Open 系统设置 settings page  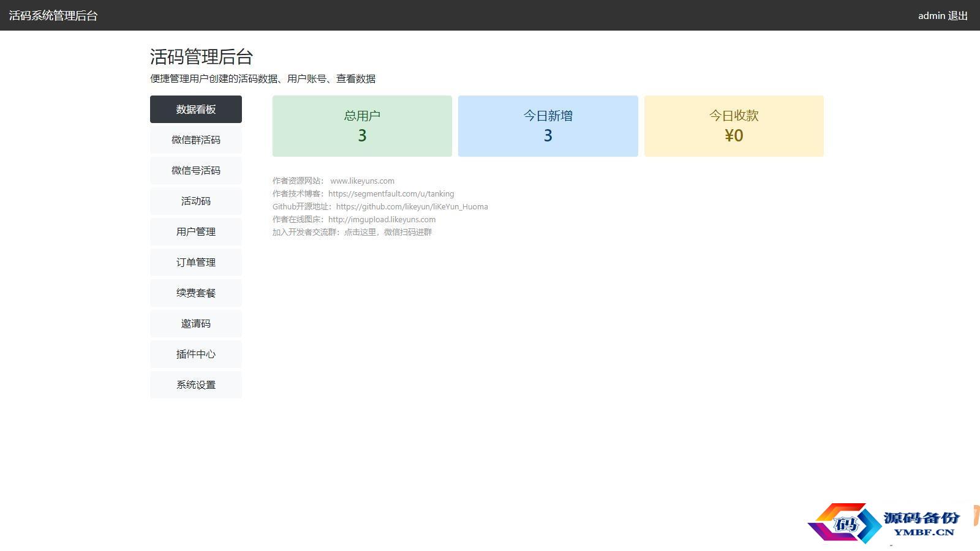[x=196, y=384]
